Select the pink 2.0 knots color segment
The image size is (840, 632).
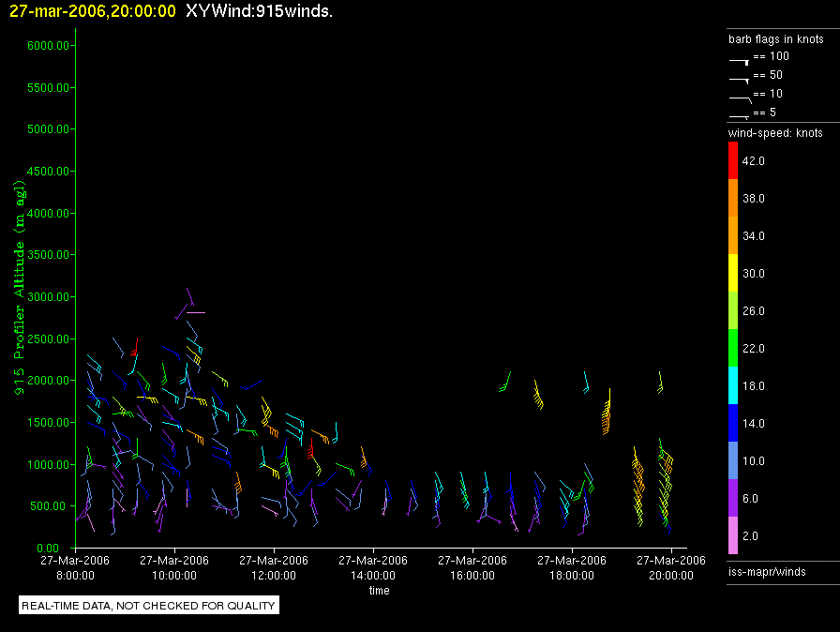coord(733,536)
